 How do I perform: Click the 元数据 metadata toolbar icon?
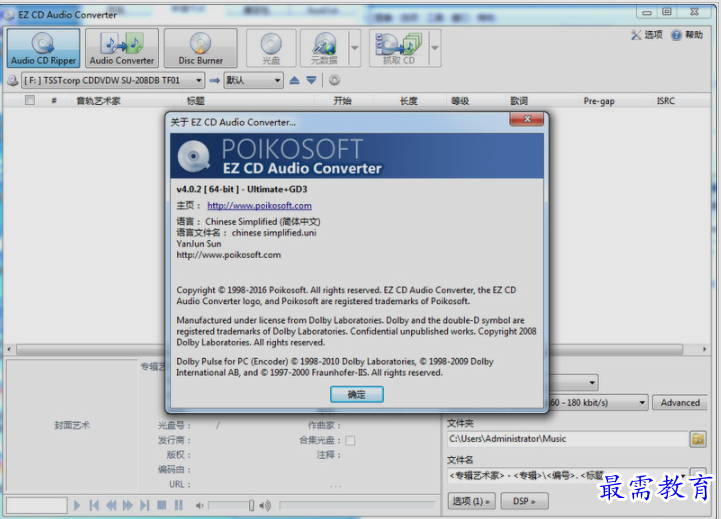[324, 48]
